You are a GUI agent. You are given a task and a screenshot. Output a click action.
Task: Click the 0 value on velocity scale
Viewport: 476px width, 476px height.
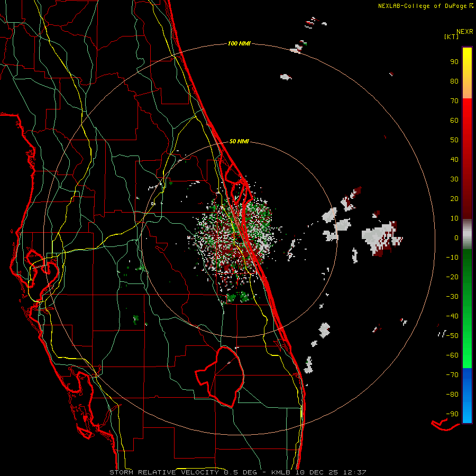pos(456,237)
